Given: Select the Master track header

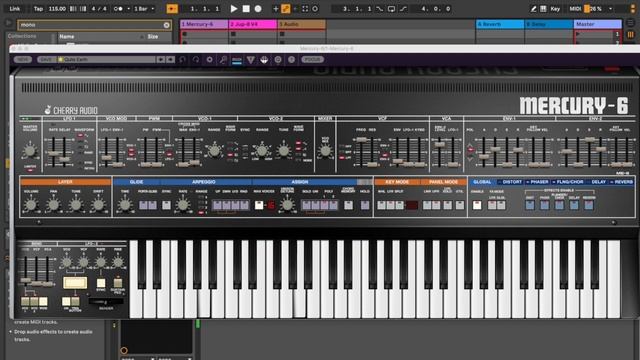Looking at the screenshot, I should pyautogui.click(x=598, y=24).
